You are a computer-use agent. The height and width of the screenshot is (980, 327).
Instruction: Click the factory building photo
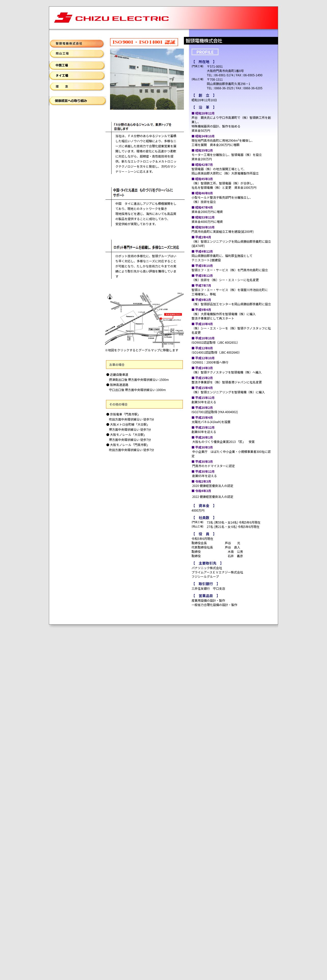(x=147, y=79)
